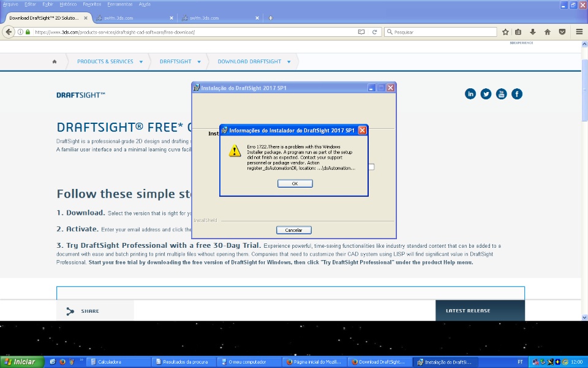The height and width of the screenshot is (368, 588).
Task: Open the Ferramentas menu
Action: tap(119, 4)
